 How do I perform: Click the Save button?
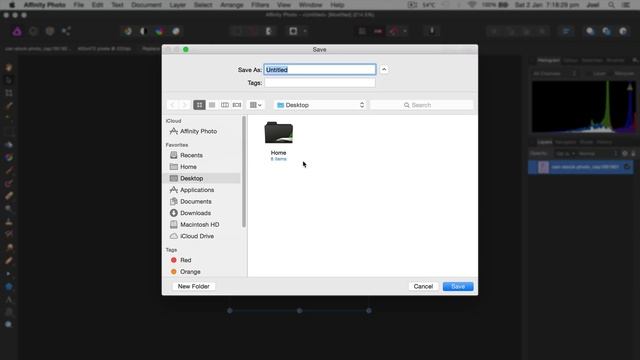click(x=458, y=287)
